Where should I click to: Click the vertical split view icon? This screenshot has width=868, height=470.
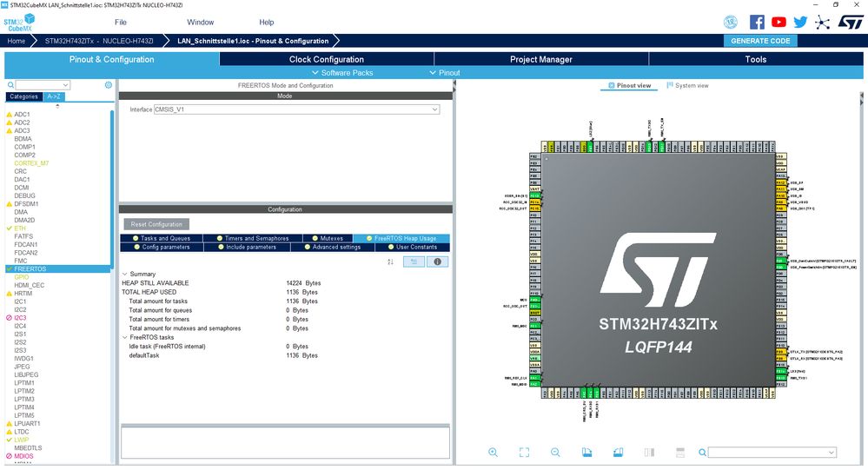click(x=649, y=453)
